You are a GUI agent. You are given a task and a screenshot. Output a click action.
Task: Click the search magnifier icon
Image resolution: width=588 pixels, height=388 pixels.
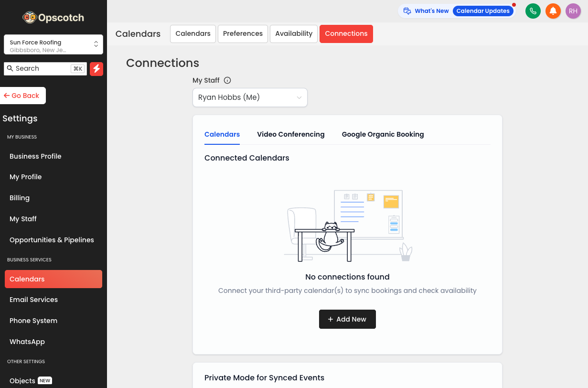(x=10, y=68)
